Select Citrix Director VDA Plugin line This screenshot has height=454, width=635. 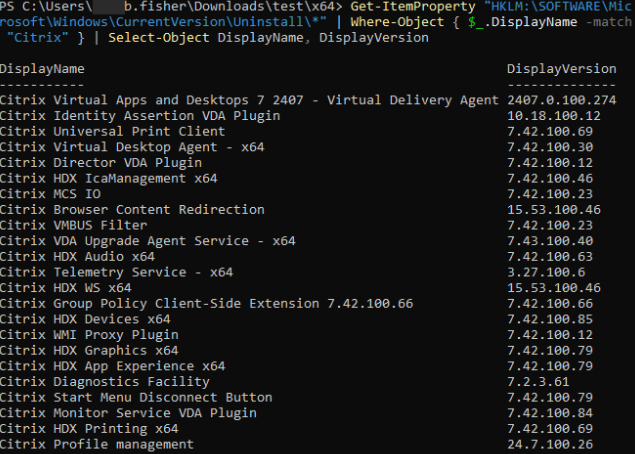[x=100, y=162]
